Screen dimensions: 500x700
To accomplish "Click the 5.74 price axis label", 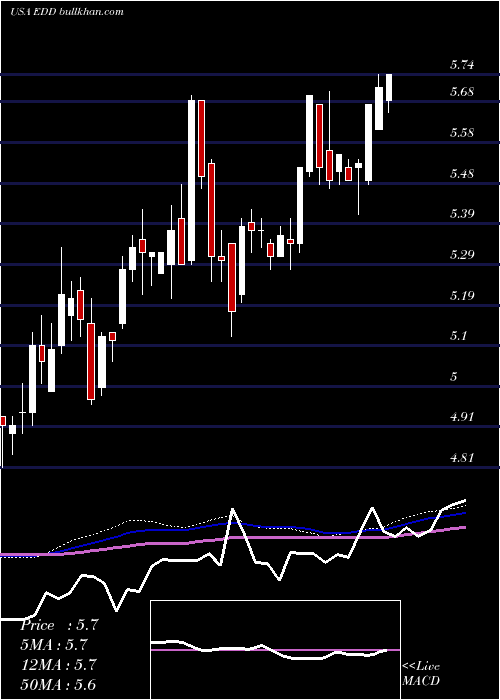I will click(462, 65).
